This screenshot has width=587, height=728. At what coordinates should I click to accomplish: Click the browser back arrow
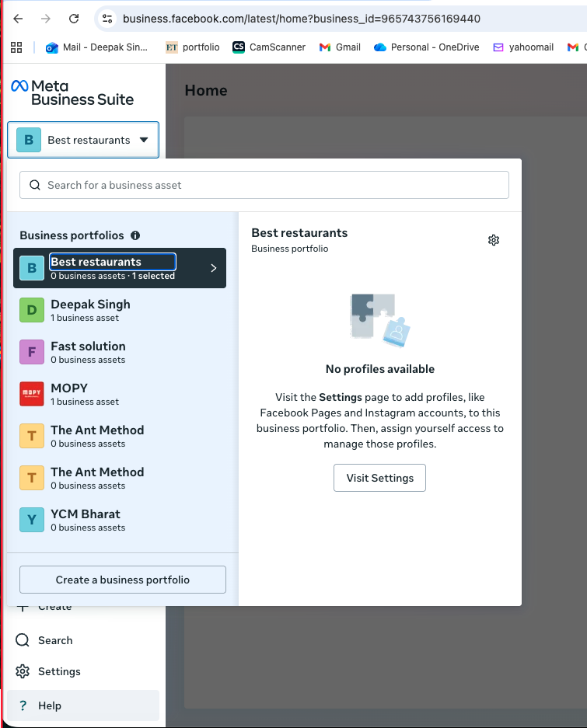coord(18,19)
